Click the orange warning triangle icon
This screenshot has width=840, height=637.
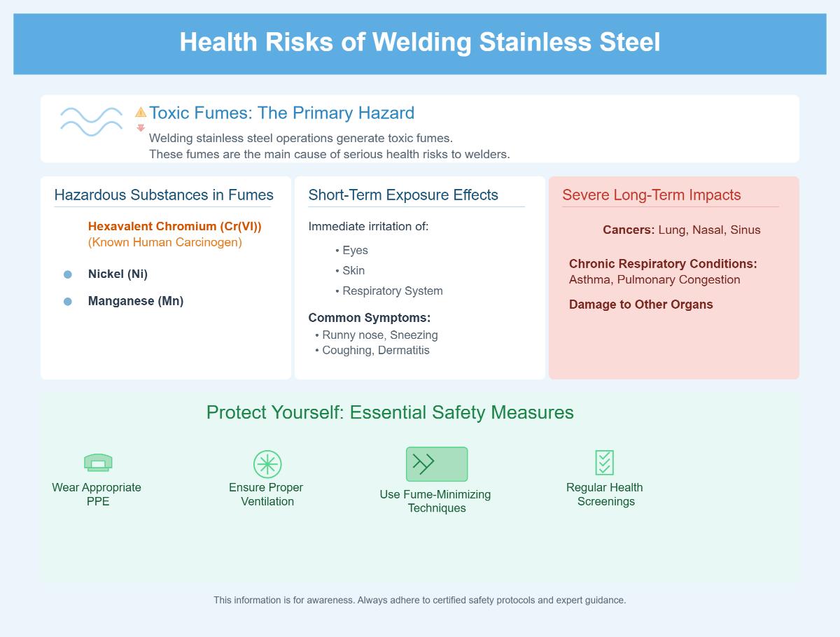[141, 112]
